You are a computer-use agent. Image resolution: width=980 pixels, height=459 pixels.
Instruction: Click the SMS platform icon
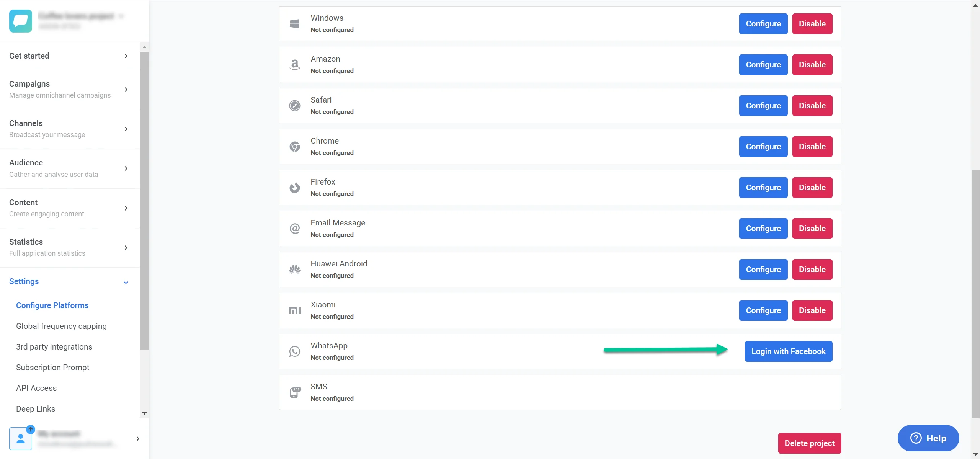(294, 392)
